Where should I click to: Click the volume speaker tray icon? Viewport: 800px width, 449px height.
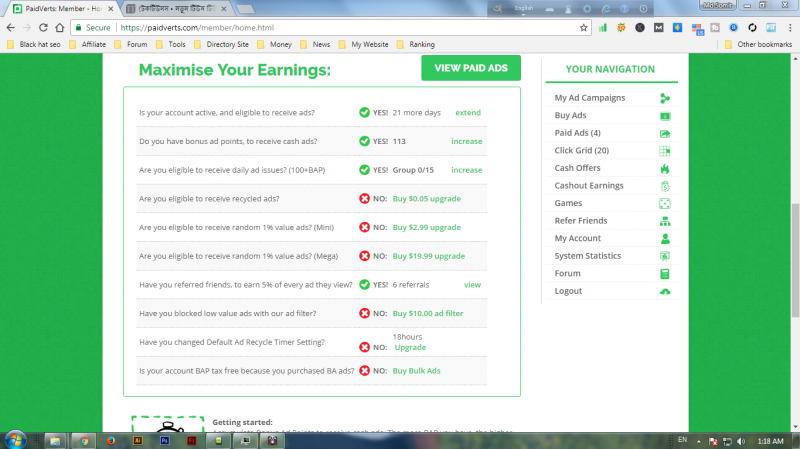741,441
